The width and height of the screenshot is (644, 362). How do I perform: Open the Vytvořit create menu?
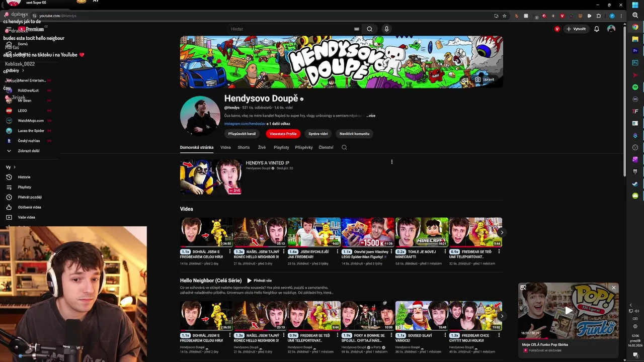tap(576, 29)
